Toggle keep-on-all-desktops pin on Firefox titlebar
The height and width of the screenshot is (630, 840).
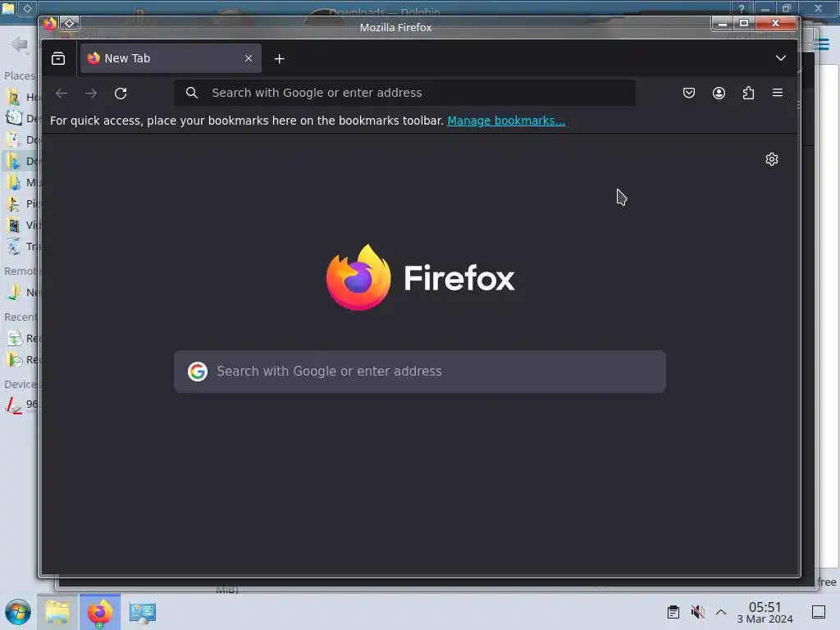click(x=69, y=24)
